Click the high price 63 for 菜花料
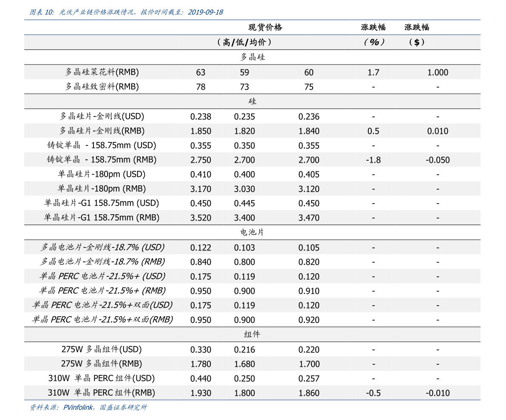The width and height of the screenshot is (506, 420). coord(201,72)
